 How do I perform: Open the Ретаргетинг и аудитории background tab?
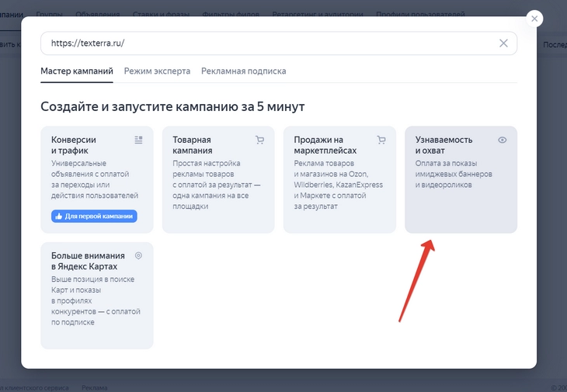(318, 15)
